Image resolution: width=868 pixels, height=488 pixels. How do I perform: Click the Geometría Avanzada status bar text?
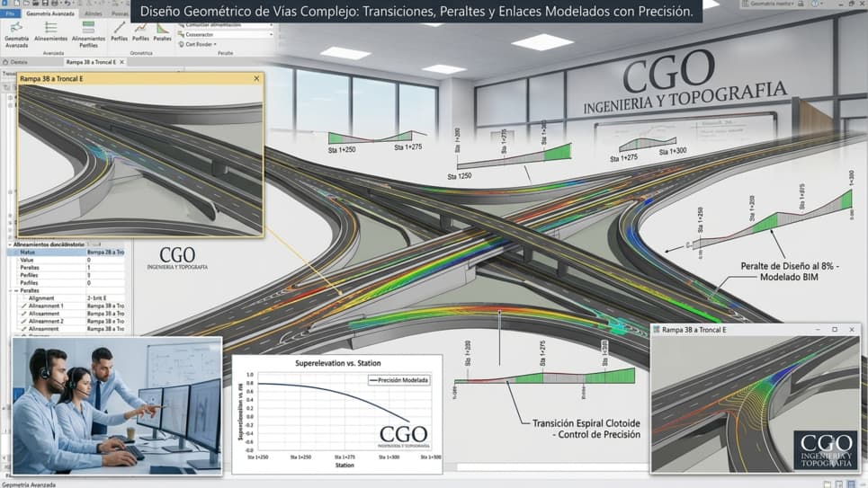[29, 484]
